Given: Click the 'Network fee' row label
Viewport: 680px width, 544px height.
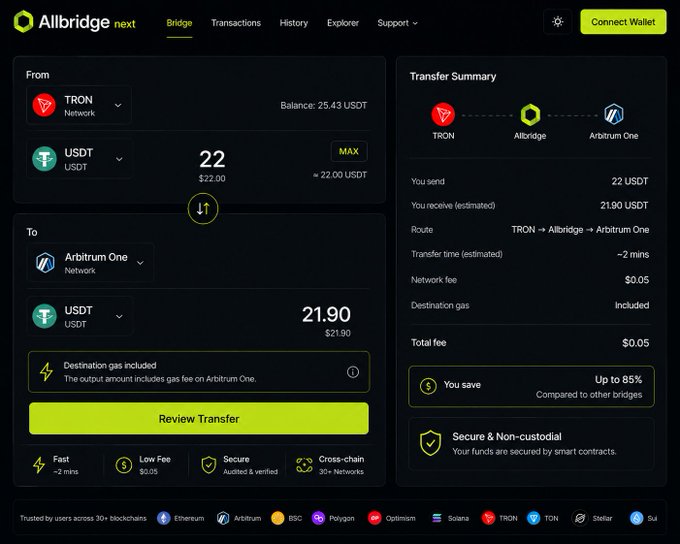Looking at the screenshot, I should pyautogui.click(x=434, y=280).
